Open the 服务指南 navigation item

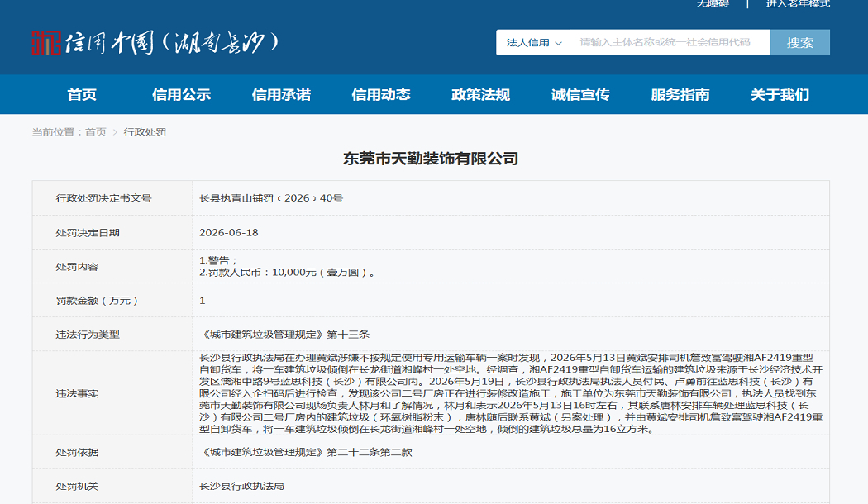coord(680,95)
